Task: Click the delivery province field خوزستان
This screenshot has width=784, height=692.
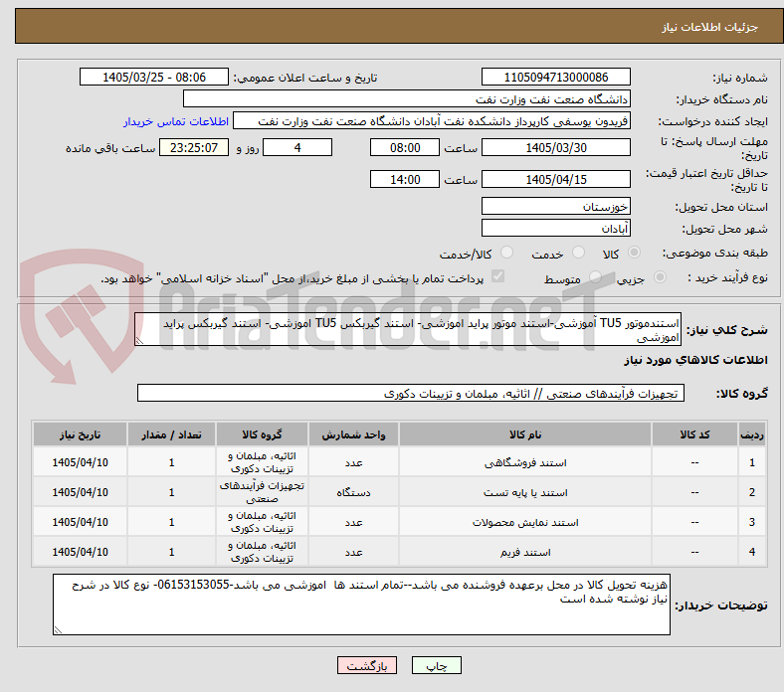Action: [x=555, y=206]
